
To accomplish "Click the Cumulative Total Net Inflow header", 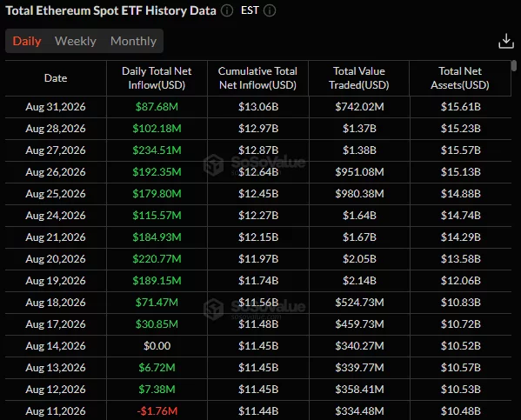I will (257, 78).
